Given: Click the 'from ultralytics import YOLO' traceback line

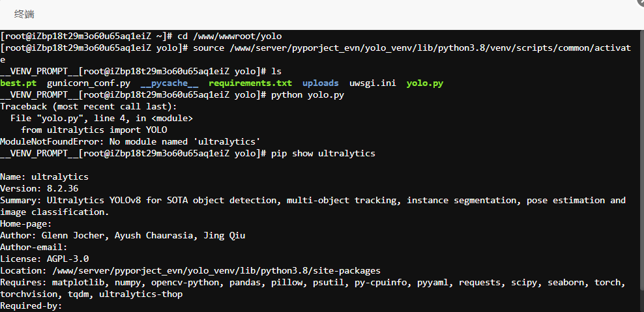Looking at the screenshot, I should pos(94,130).
